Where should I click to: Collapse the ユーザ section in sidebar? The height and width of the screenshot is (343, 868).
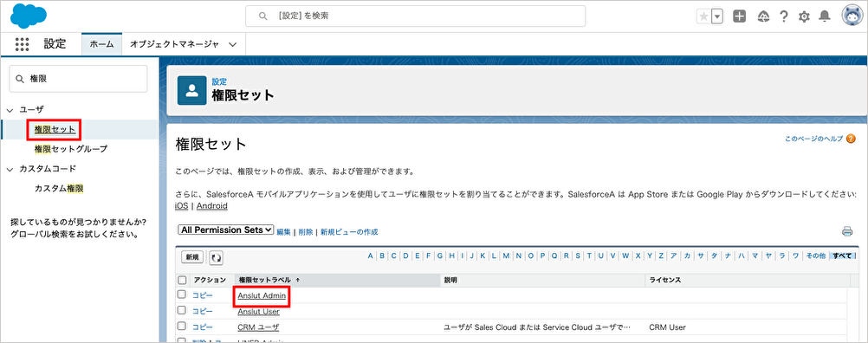pos(10,110)
